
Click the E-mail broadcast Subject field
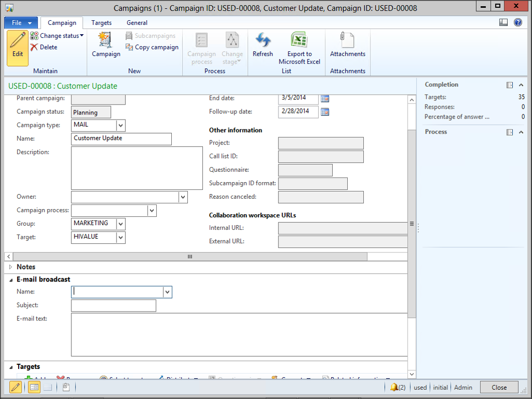tap(113, 305)
